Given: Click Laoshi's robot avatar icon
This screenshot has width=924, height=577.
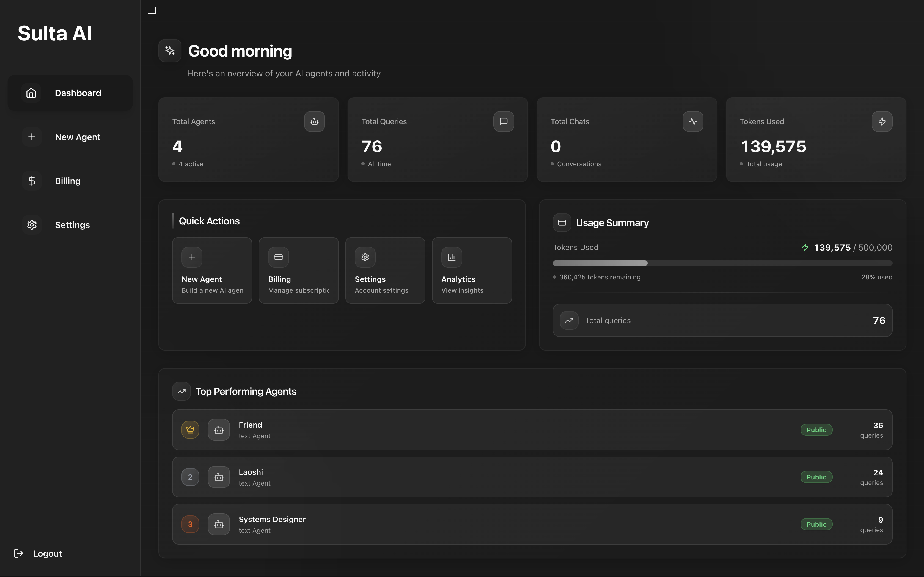Looking at the screenshot, I should point(219,477).
